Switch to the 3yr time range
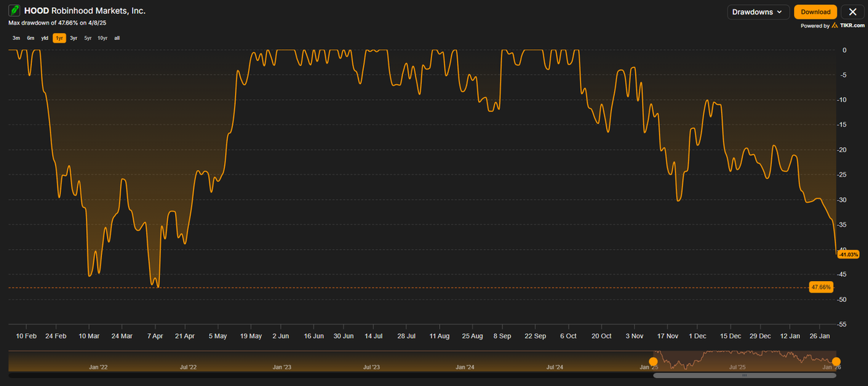The height and width of the screenshot is (386, 868). [74, 38]
